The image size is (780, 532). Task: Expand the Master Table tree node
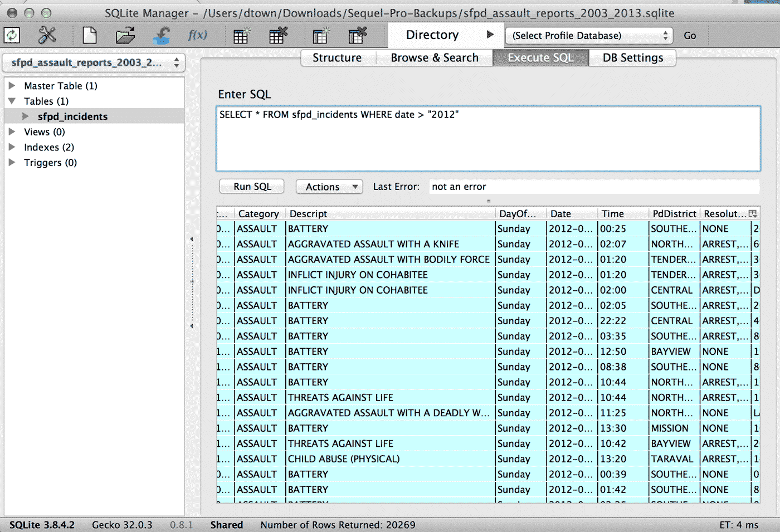coord(12,86)
